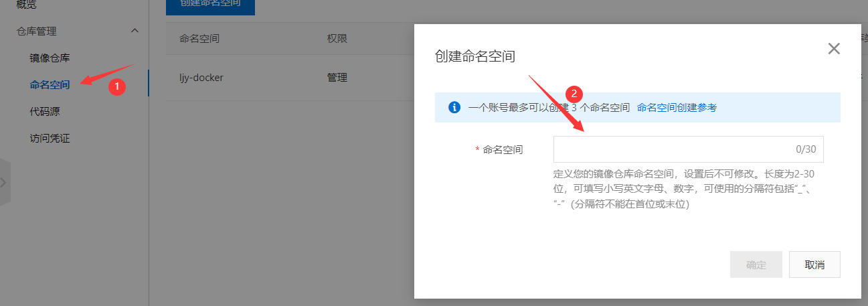Expand the collapsed left side panel handle

tap(5, 182)
